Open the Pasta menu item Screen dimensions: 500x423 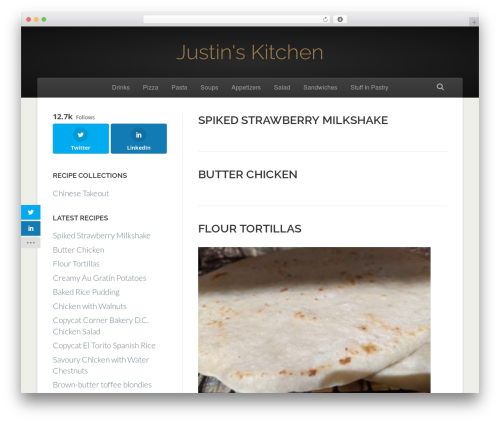pyautogui.click(x=179, y=87)
